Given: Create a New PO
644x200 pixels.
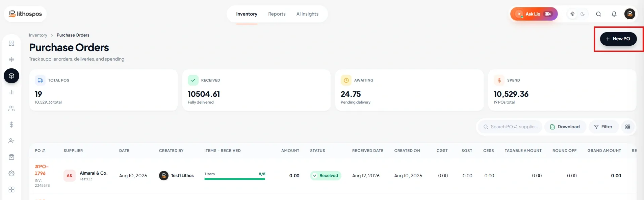Looking at the screenshot, I should pyautogui.click(x=618, y=39).
